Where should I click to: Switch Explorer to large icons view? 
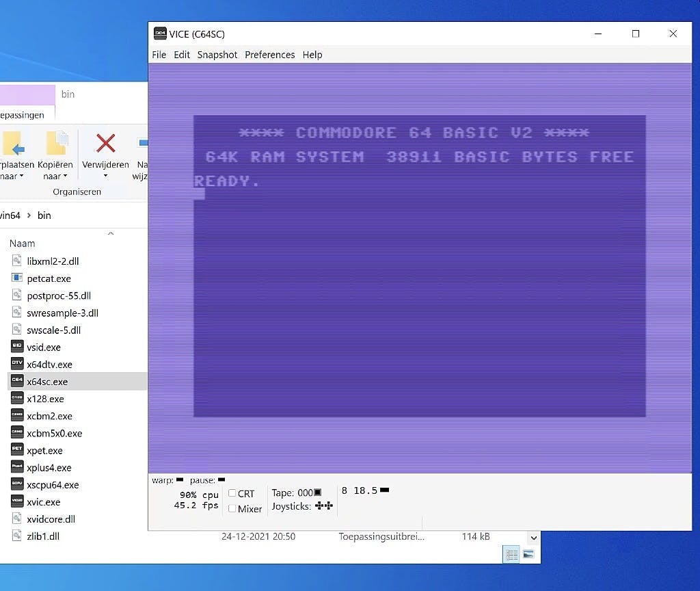(x=528, y=554)
